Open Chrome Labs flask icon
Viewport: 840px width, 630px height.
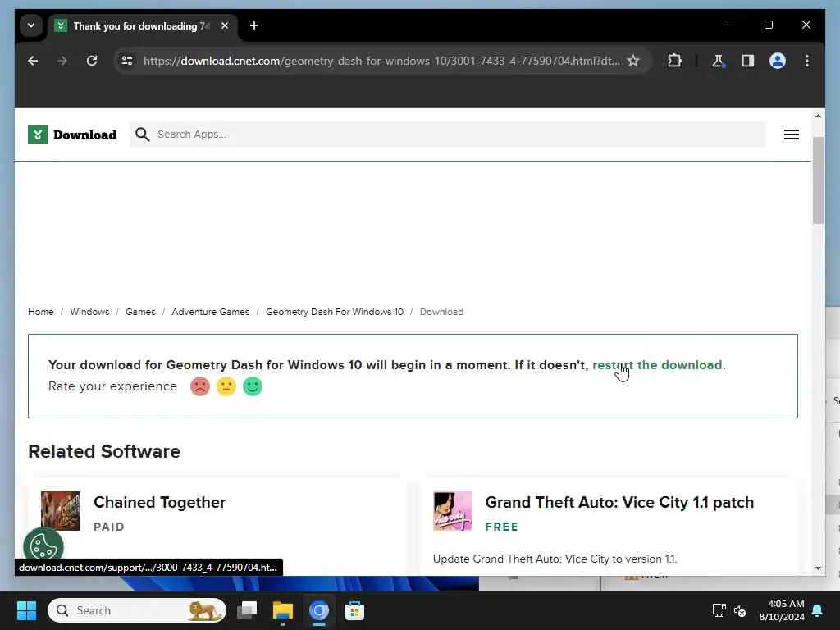point(718,61)
